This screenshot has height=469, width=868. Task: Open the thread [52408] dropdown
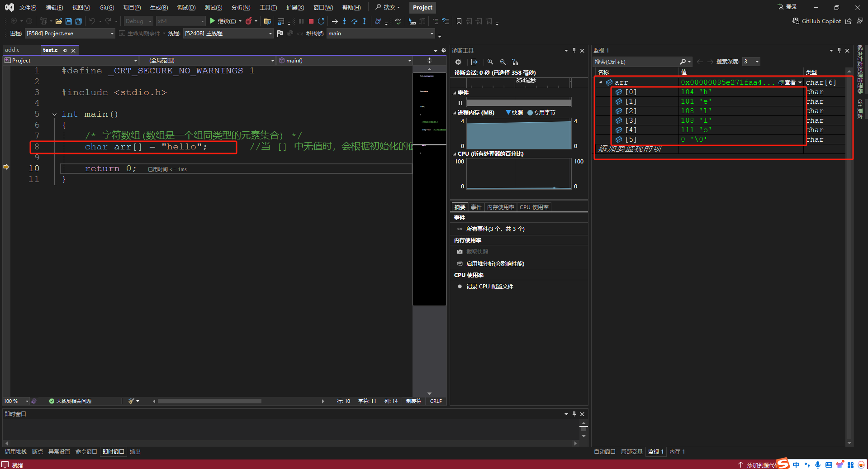point(228,33)
